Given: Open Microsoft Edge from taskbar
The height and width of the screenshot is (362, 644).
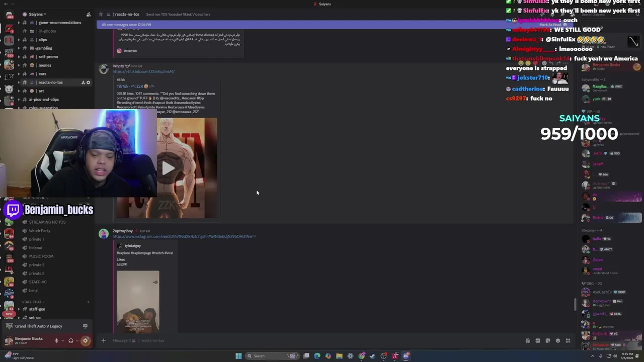Looking at the screenshot, I should point(317,356).
